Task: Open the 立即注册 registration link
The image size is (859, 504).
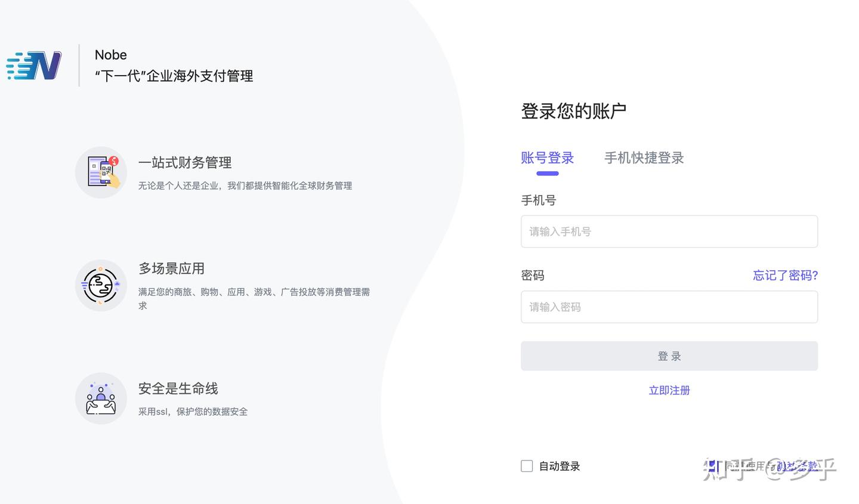Action: pyautogui.click(x=669, y=390)
